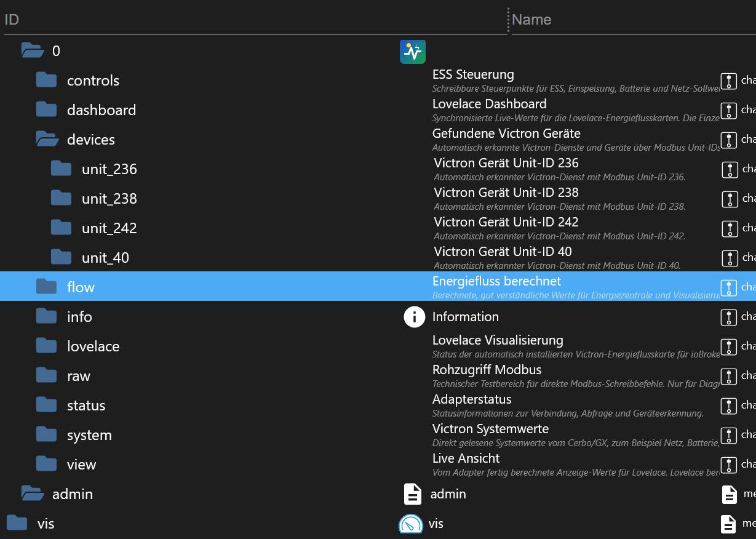
Task: Click meta type icon in vis row
Action: (729, 524)
